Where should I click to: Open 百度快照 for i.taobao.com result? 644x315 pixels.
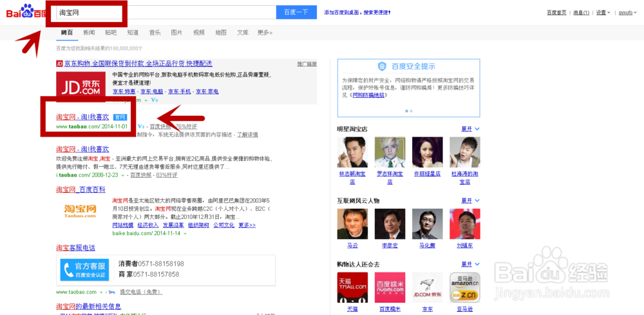coord(141,175)
